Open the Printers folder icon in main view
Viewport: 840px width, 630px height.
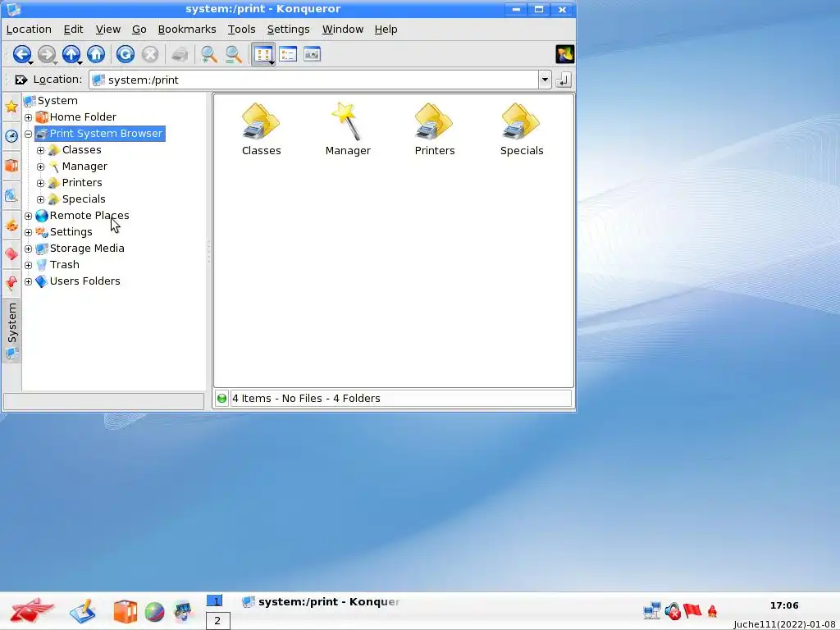point(435,129)
